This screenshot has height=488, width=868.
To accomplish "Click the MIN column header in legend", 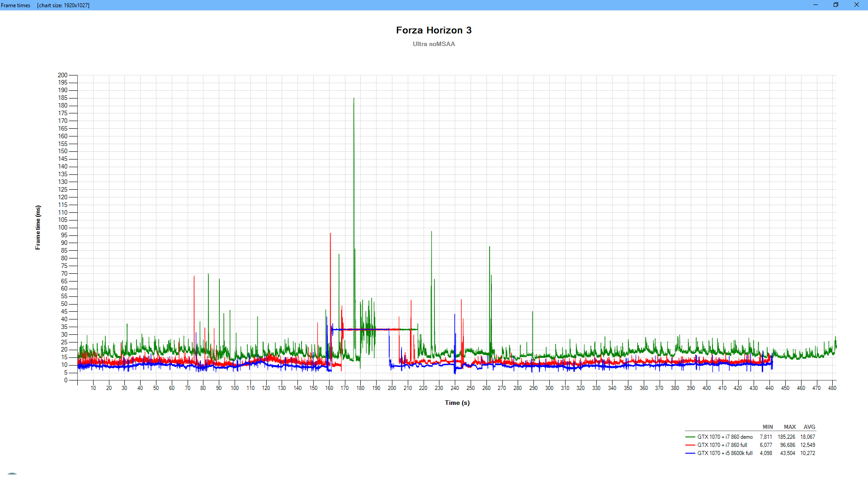I will coord(768,427).
